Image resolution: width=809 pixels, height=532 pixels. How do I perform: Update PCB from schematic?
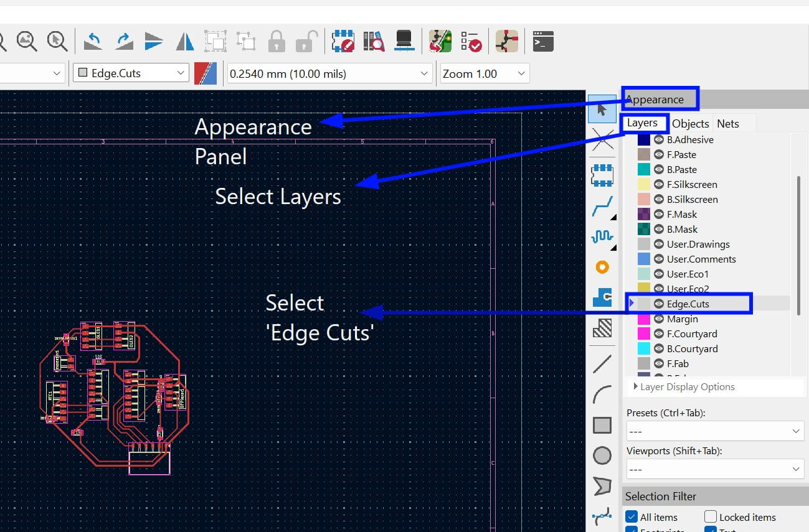[441, 41]
